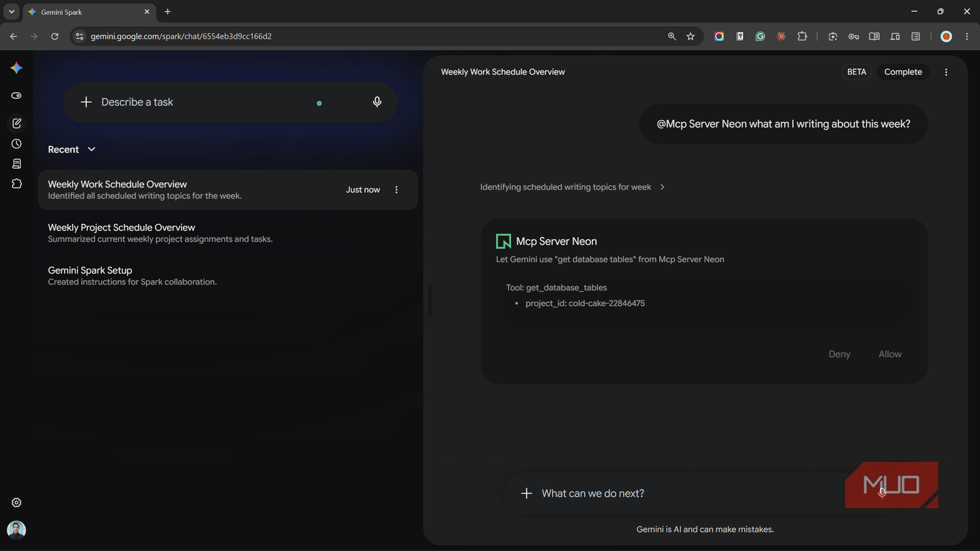Click the plus icon in Describe a task box
Viewport: 980px width, 551px height.
[86, 102]
